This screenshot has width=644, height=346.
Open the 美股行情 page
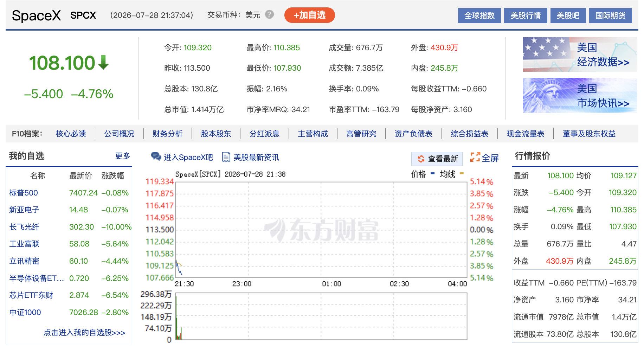pos(526,16)
